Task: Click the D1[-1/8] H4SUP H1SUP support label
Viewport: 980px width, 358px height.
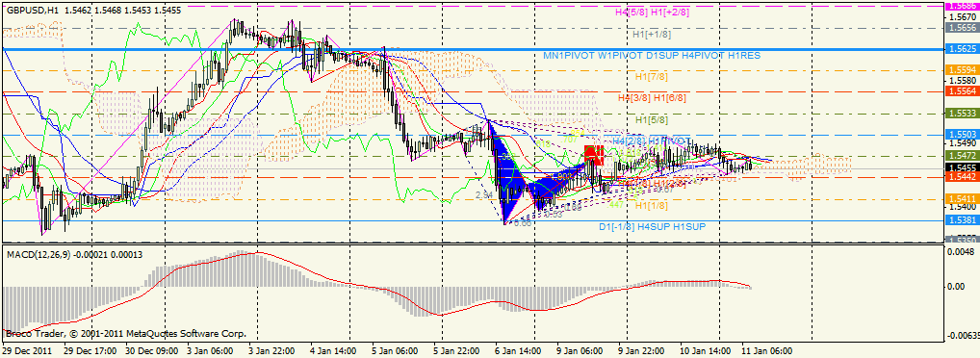Action: (652, 226)
